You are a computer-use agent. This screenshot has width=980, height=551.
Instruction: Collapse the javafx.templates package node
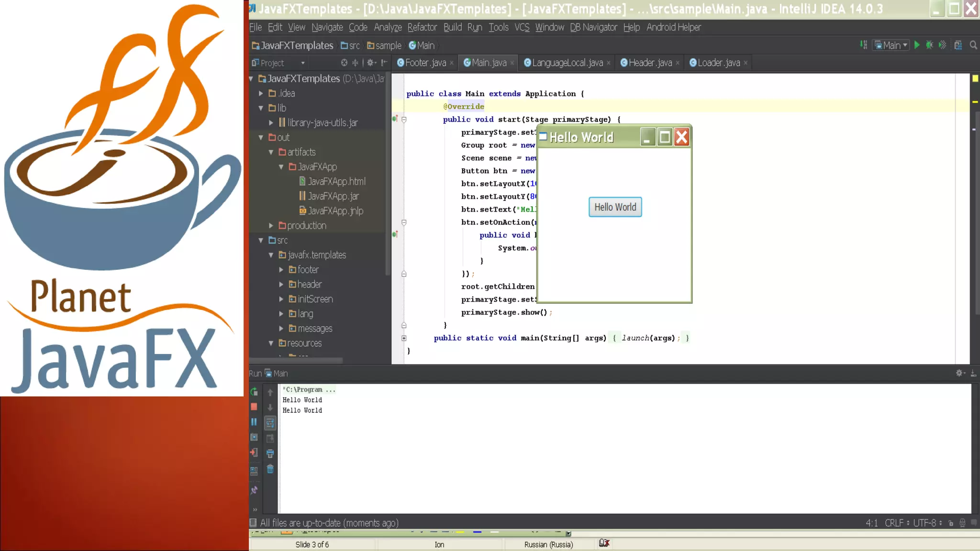[271, 255]
